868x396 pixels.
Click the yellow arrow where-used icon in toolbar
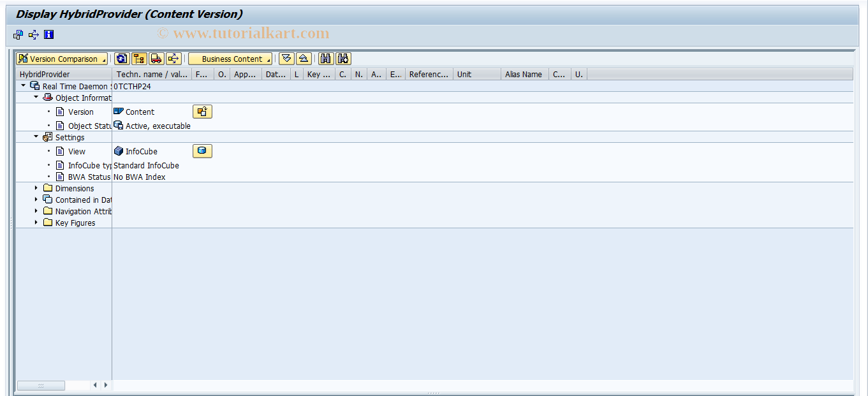[173, 59]
